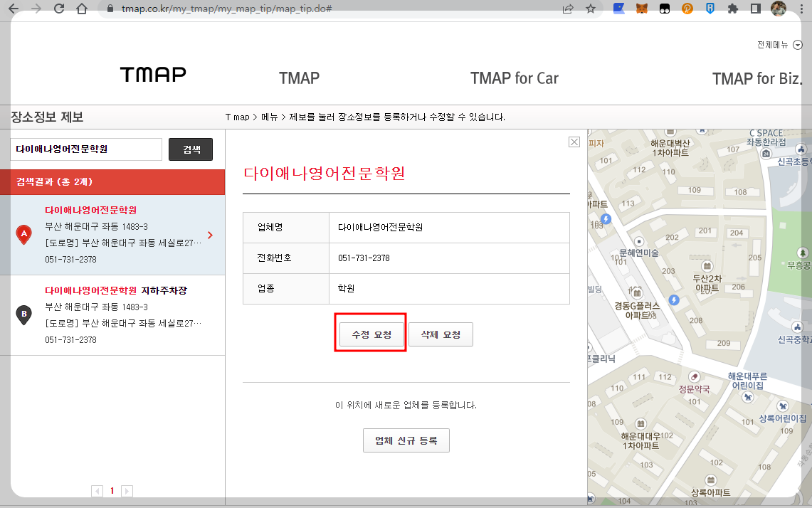Go to next results page arrow
The width and height of the screenshot is (812, 508).
click(127, 491)
